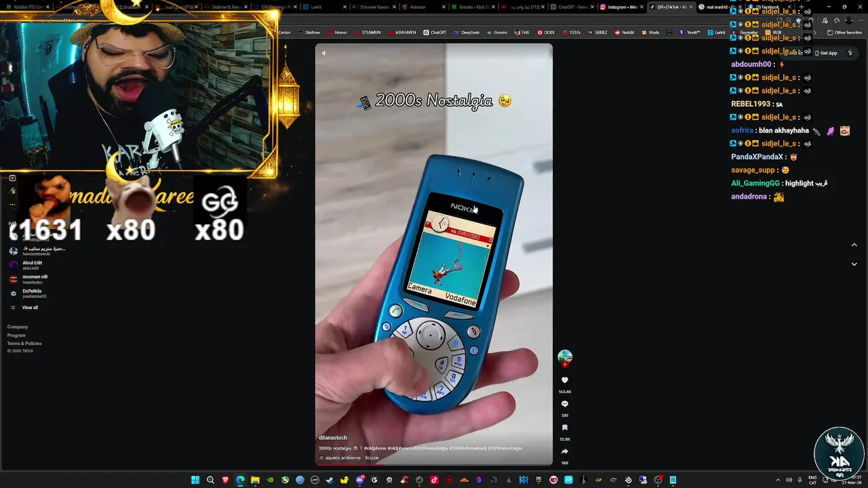Open the AIMHAVEN bookmark
The height and width of the screenshot is (488, 868).
[x=402, y=33]
